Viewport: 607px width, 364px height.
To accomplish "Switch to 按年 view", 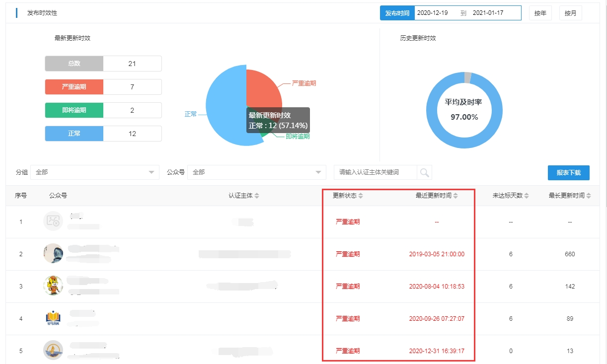I will point(540,13).
